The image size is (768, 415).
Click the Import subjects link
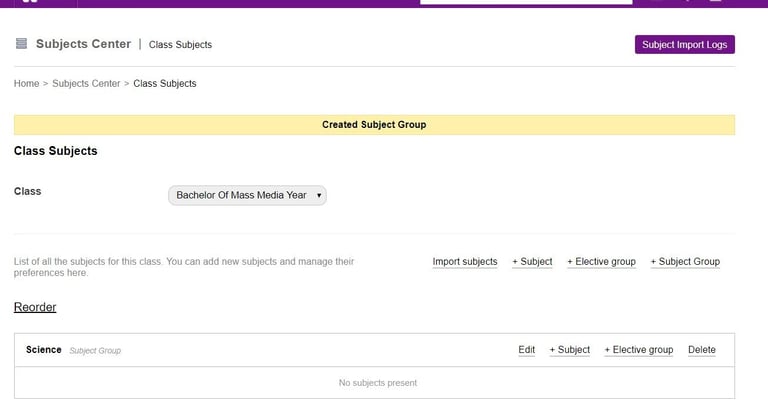pyautogui.click(x=465, y=262)
